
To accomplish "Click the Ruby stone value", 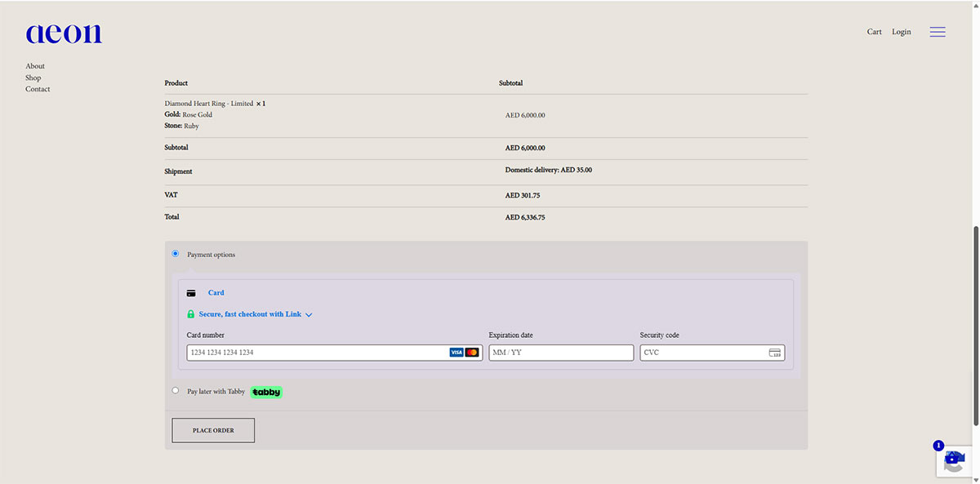I will [191, 127].
